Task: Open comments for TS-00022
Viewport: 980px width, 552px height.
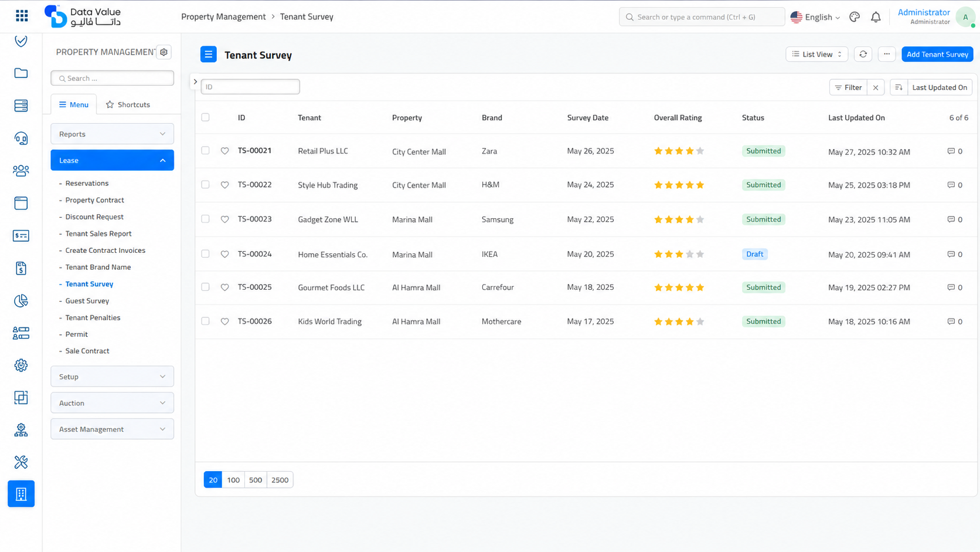Action: tap(955, 185)
